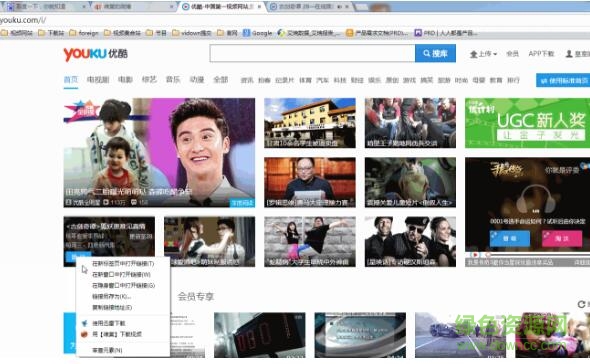Image resolution: width=590 pixels, height=364 pixels.
Task: Click the Youku logo
Action: coord(96,54)
